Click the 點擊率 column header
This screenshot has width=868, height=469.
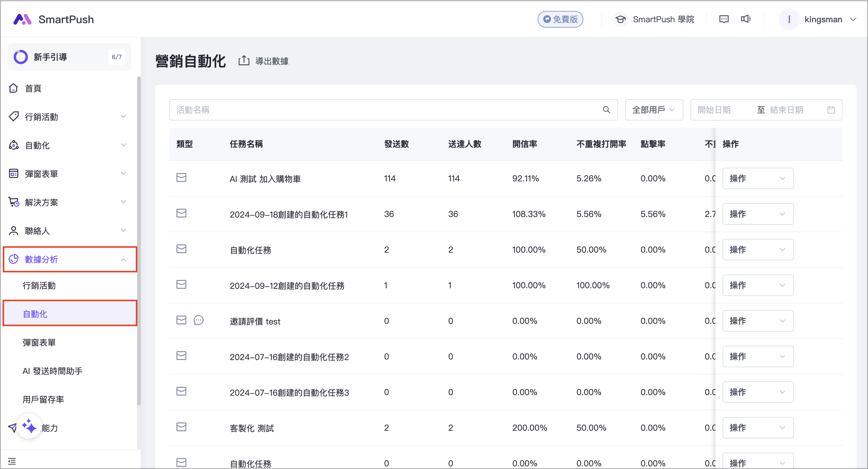[x=653, y=144]
